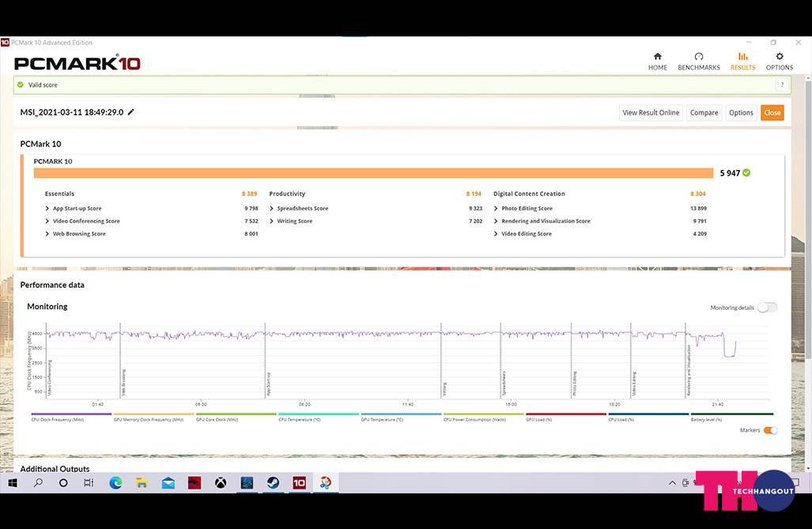Open Benchmarks via the gauge icon
Screen dimensions: 812x529
tap(699, 56)
